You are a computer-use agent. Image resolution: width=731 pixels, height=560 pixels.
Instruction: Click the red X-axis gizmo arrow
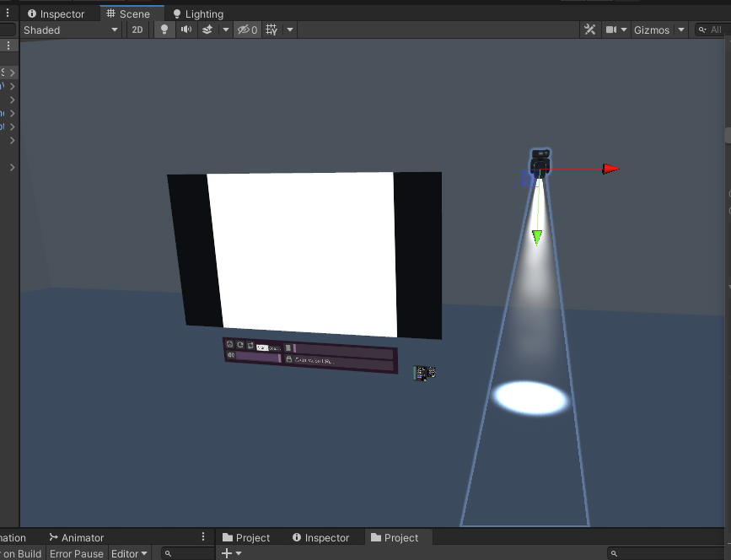(610, 169)
